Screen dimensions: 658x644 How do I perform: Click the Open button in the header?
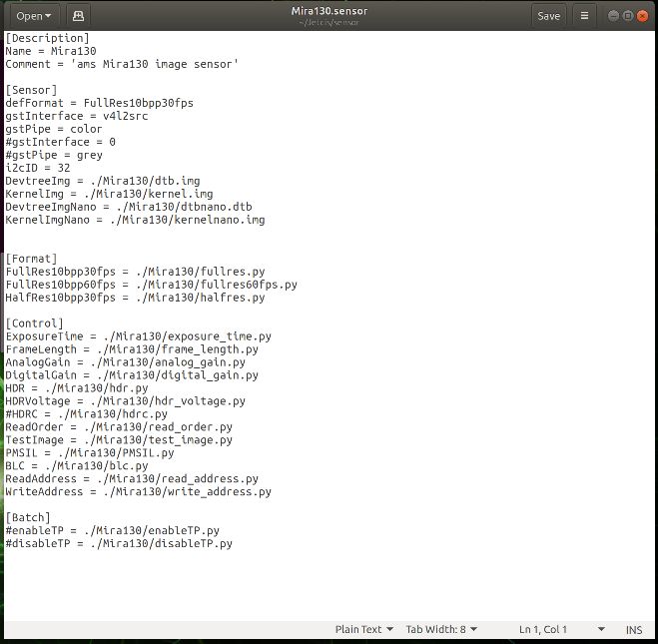coord(33,16)
